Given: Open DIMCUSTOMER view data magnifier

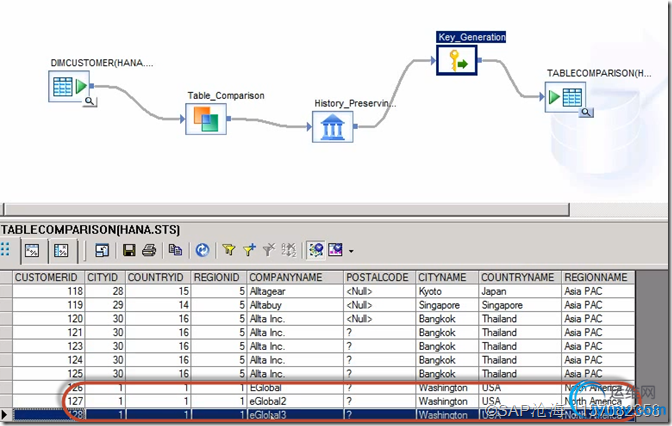Looking at the screenshot, I should (x=90, y=101).
